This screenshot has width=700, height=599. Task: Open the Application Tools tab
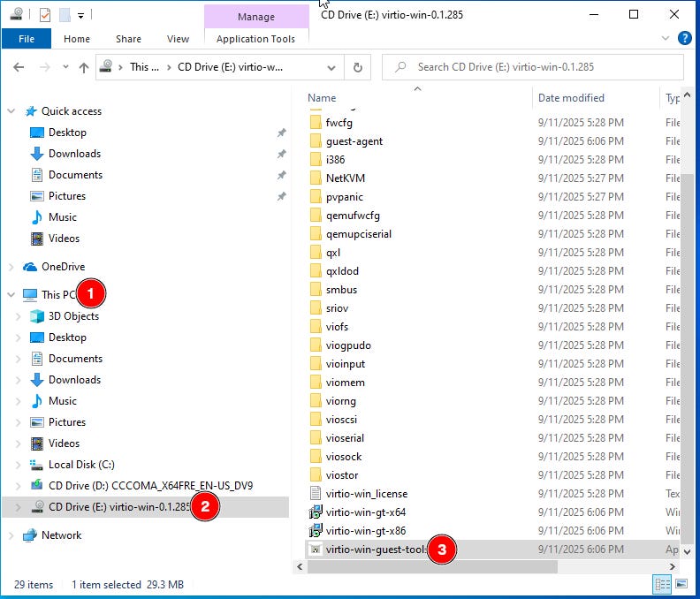click(x=255, y=39)
